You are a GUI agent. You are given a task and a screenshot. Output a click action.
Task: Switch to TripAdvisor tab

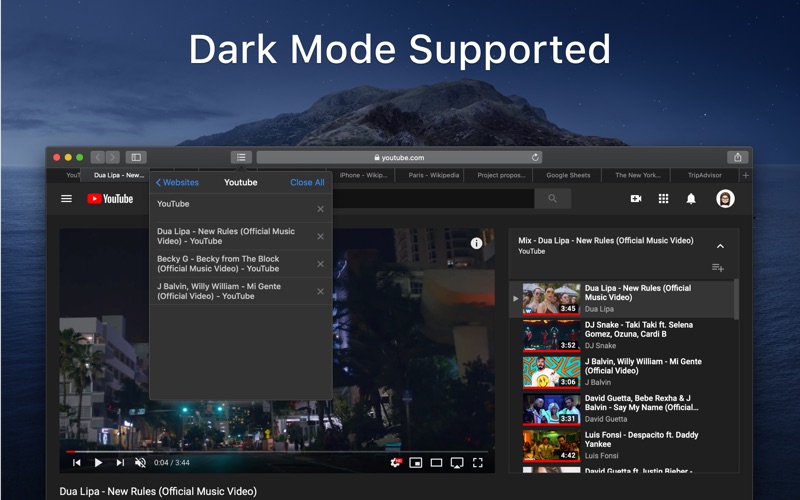click(x=705, y=175)
